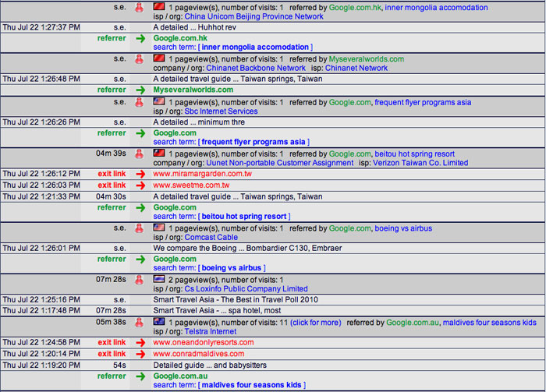The width and height of the screenshot is (546, 392).
Task: Click red exit arrow beside www.conradmaldives.com
Action: pos(140,354)
